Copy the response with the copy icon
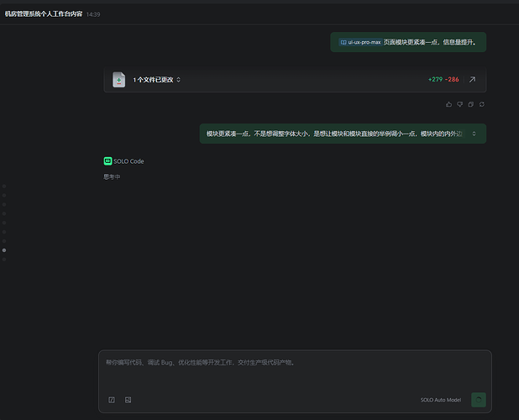This screenshot has height=420, width=519. point(471,104)
